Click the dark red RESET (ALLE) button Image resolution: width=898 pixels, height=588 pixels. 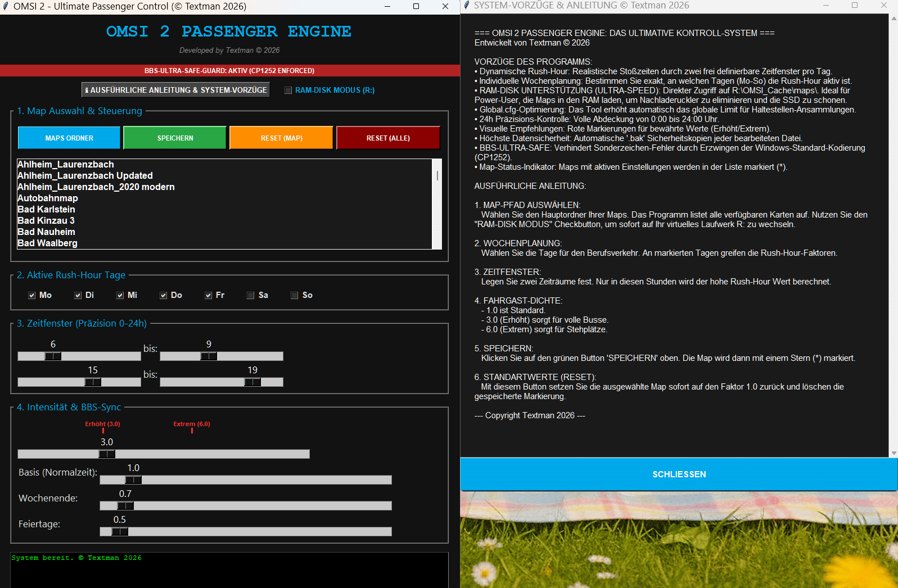pyautogui.click(x=388, y=138)
